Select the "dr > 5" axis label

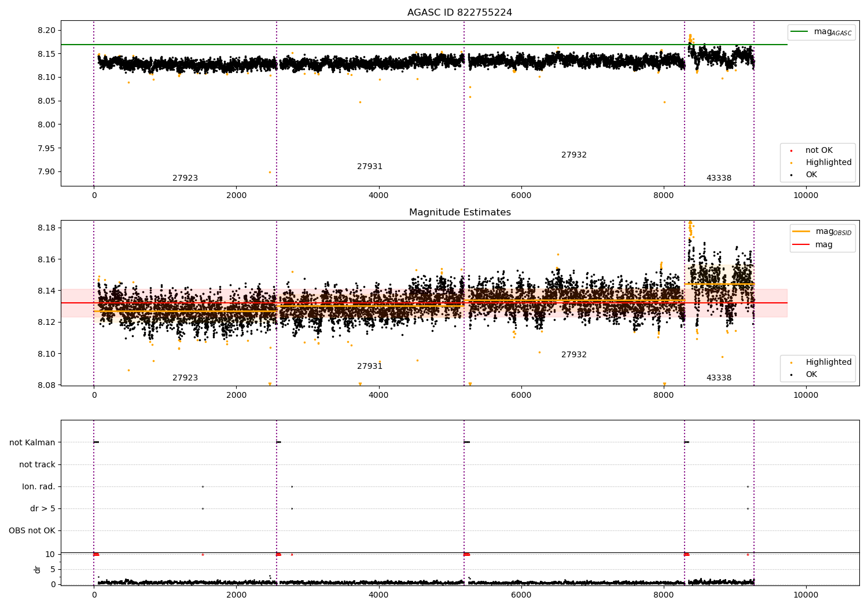[43, 508]
